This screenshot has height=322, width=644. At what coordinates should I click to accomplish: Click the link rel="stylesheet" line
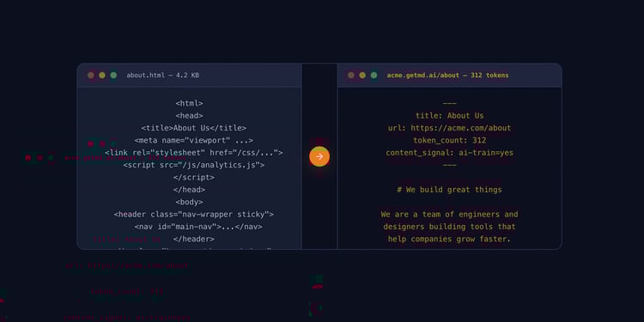(x=194, y=153)
